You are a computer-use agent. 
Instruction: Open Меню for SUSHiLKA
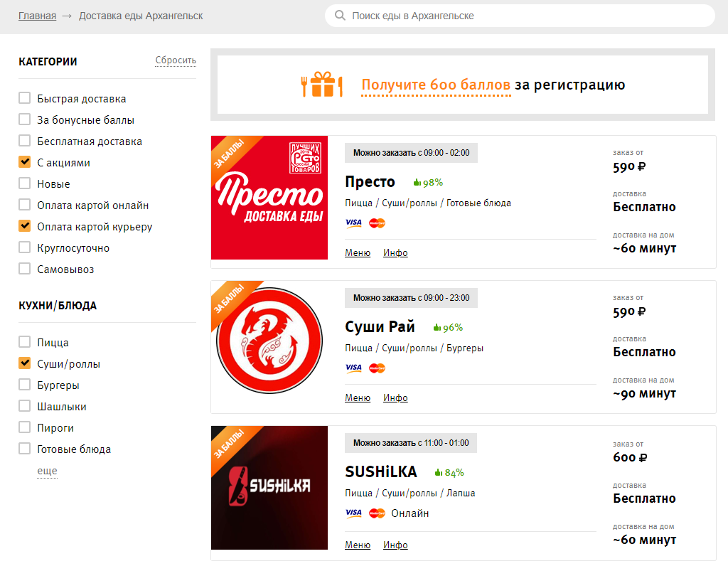[358, 545]
